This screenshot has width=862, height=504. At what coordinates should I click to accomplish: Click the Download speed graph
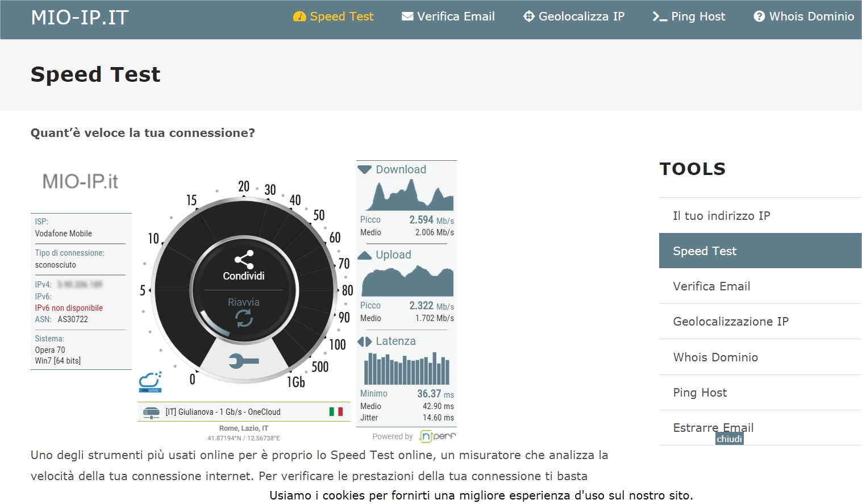click(x=408, y=195)
